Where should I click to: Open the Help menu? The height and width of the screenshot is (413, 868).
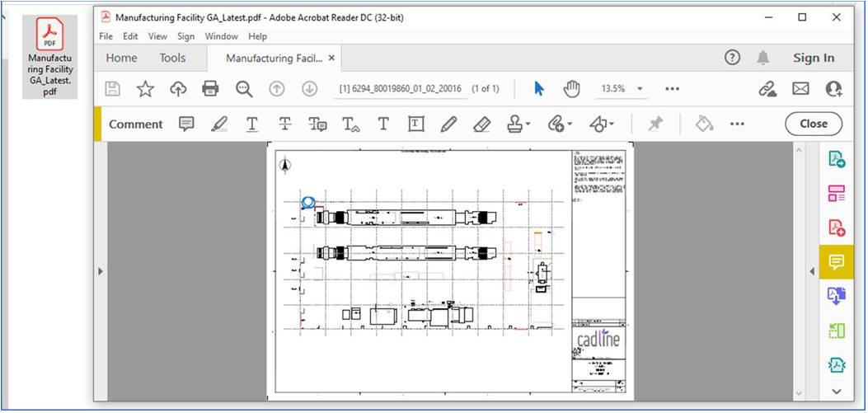(257, 36)
